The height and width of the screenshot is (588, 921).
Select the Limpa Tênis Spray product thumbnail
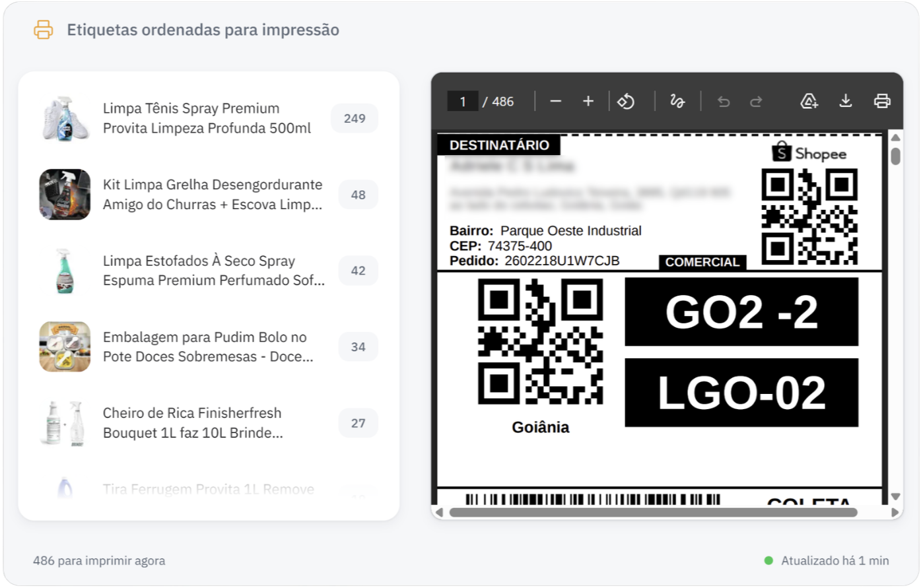click(65, 118)
